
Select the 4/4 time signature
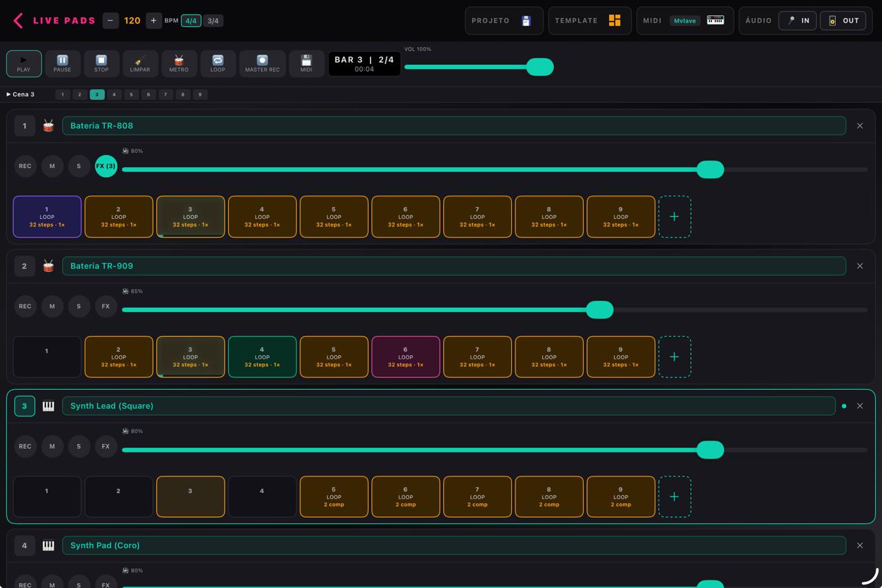191,21
